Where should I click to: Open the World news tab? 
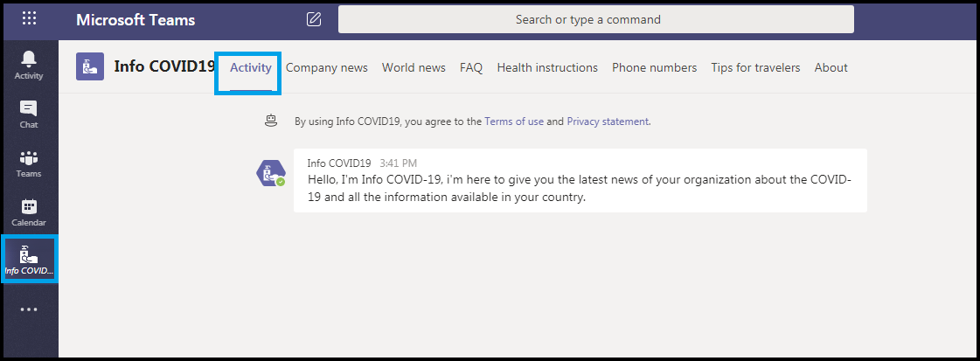click(414, 67)
